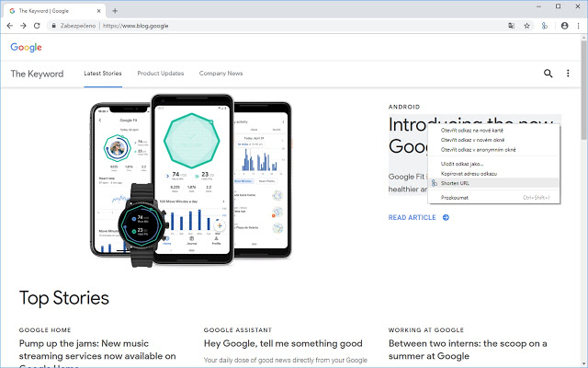The image size is (588, 368).
Task: Open the blog's vertical dots menu
Action: [568, 74]
